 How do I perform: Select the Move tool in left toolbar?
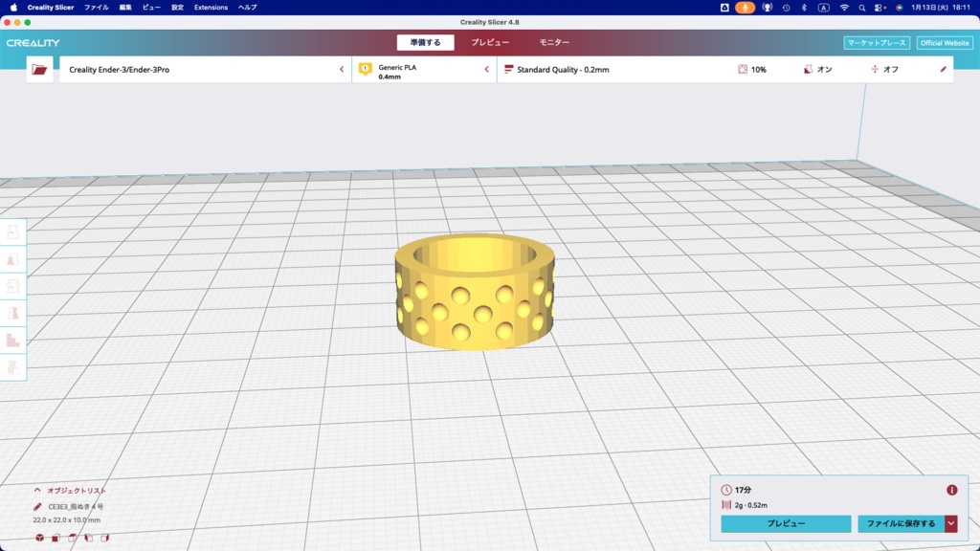point(13,232)
